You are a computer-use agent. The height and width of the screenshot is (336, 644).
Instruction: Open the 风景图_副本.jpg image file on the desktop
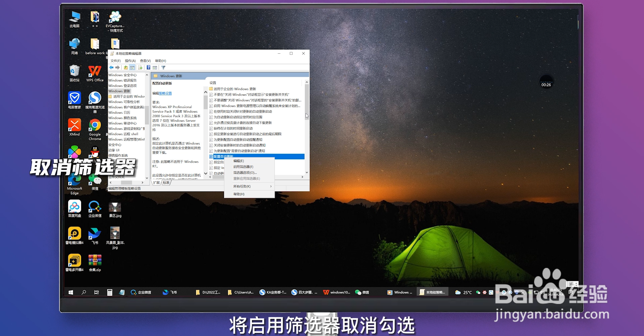click(115, 238)
